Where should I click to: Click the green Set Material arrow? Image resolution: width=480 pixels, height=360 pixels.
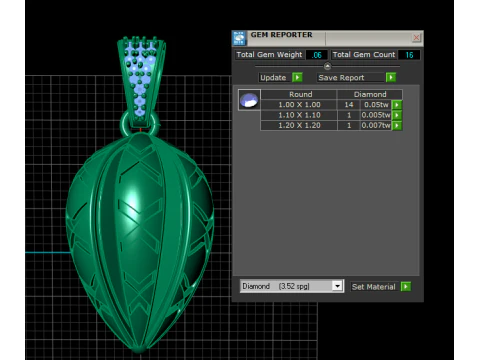coord(406,287)
